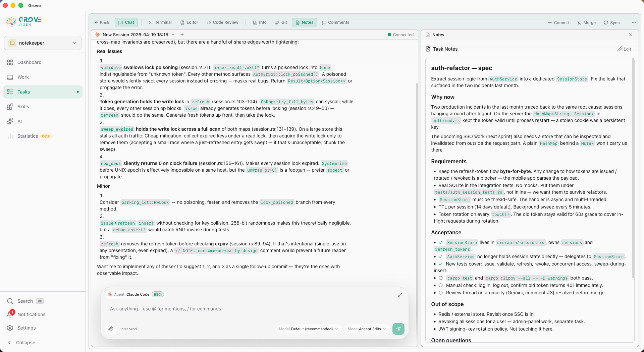Click the 89% context usage badge
Image resolution: width=644 pixels, height=352 pixels.
pos(158,294)
